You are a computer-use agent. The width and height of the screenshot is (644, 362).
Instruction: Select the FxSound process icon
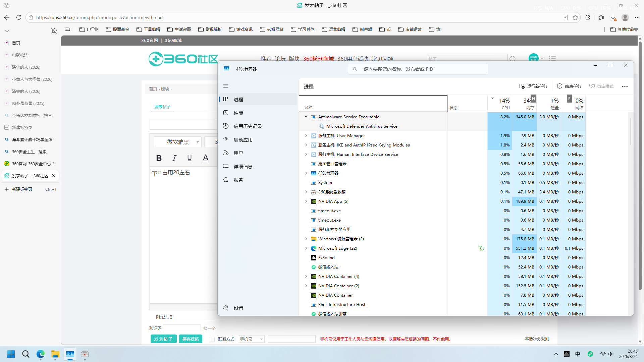point(314,257)
